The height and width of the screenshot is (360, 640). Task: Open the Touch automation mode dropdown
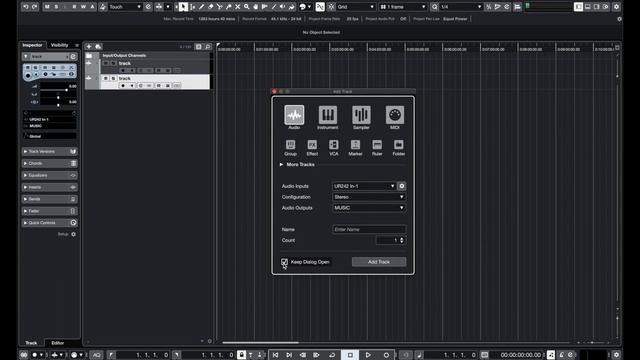[x=125, y=7]
